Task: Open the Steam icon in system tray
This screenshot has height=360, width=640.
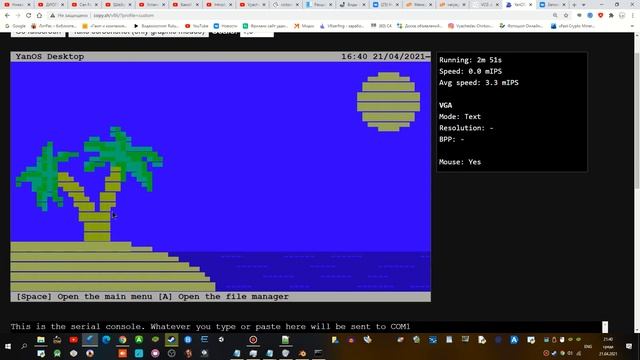Action: point(554,353)
